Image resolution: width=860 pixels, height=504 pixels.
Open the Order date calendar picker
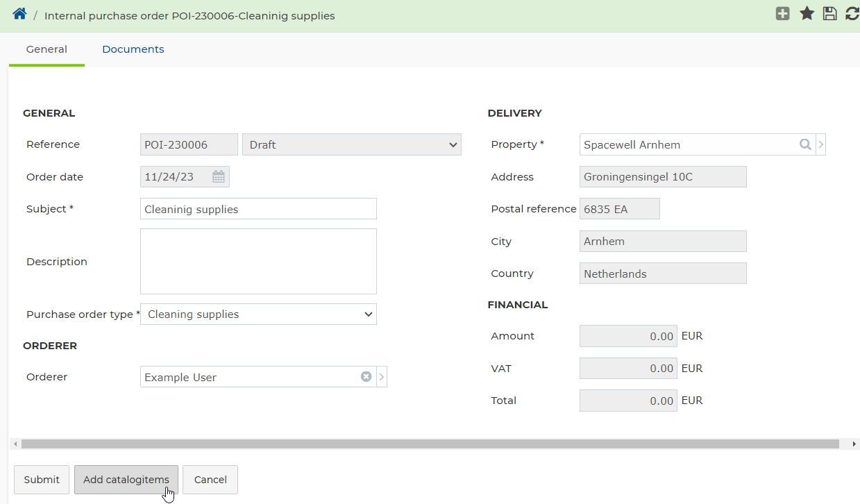[x=219, y=177]
